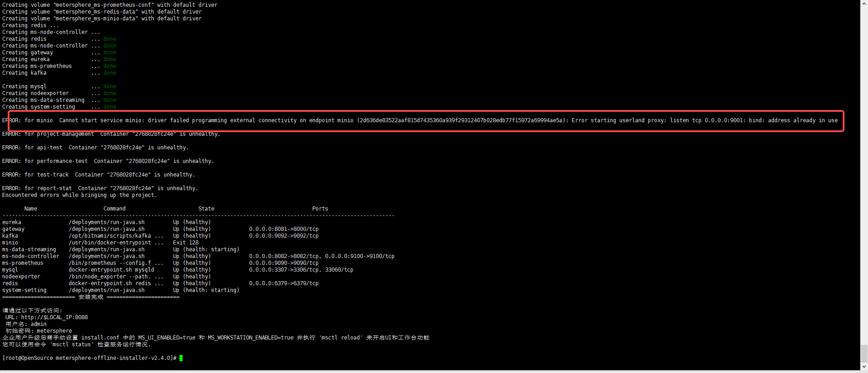Click the report-stat unhealthy error line

100,188
